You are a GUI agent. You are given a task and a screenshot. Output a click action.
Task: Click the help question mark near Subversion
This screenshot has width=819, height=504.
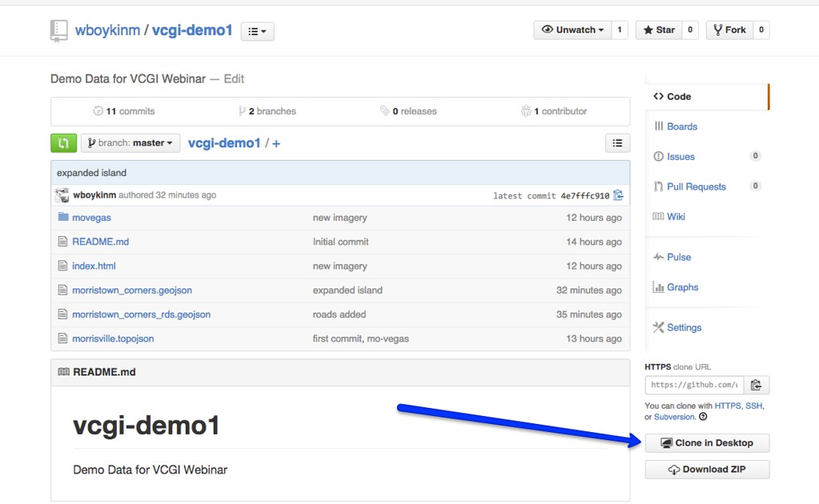click(703, 416)
